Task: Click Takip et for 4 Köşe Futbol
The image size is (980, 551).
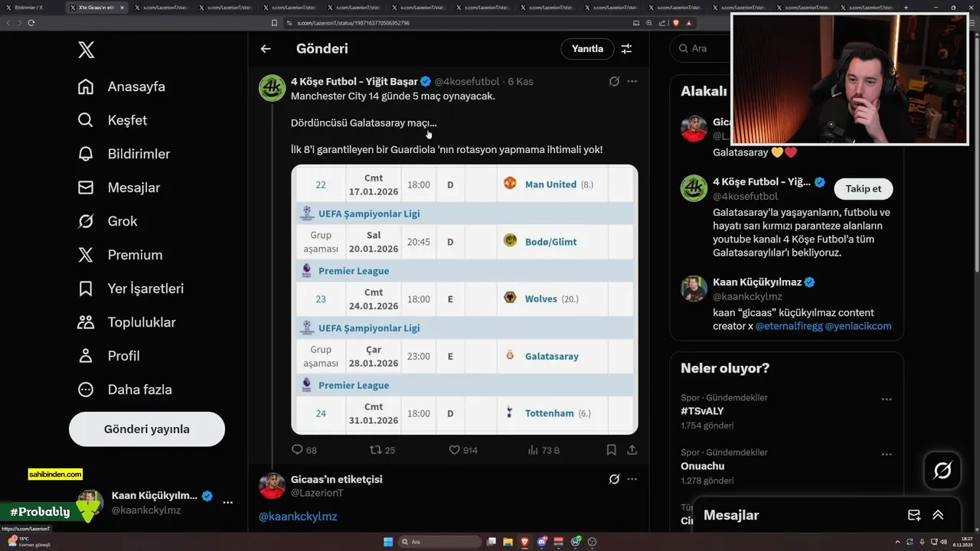Action: point(863,188)
